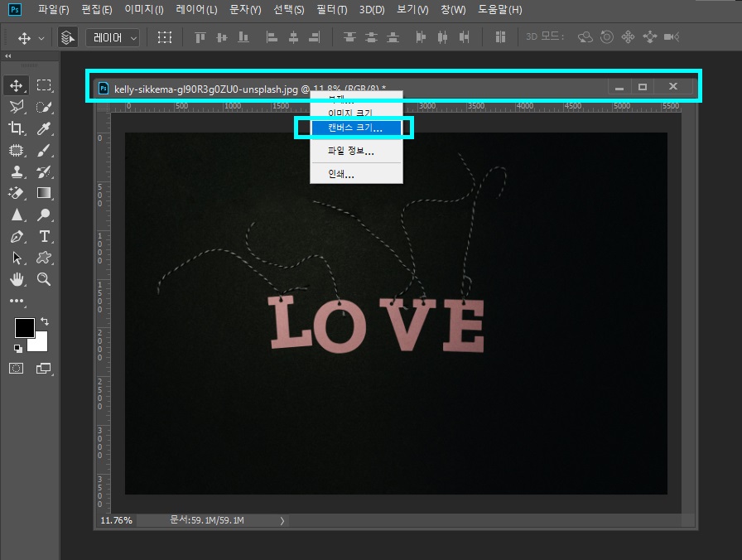Select the Eyedropper tool
742x560 pixels.
tap(44, 128)
